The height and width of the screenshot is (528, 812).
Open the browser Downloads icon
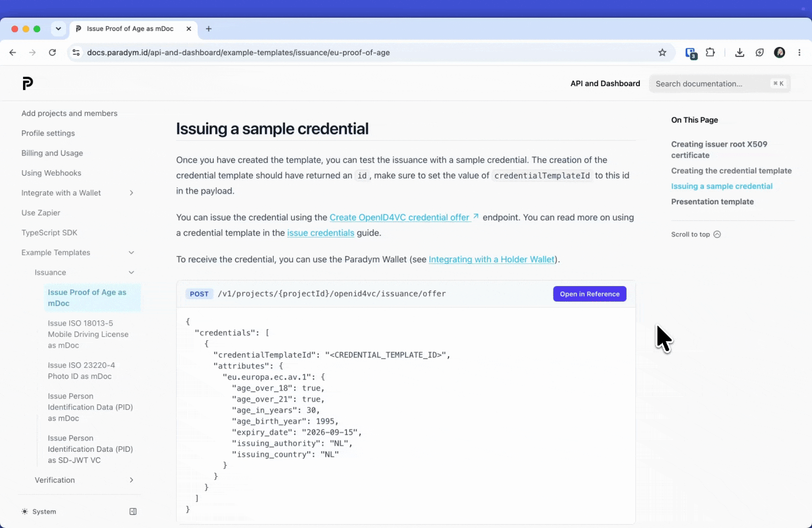coord(740,52)
